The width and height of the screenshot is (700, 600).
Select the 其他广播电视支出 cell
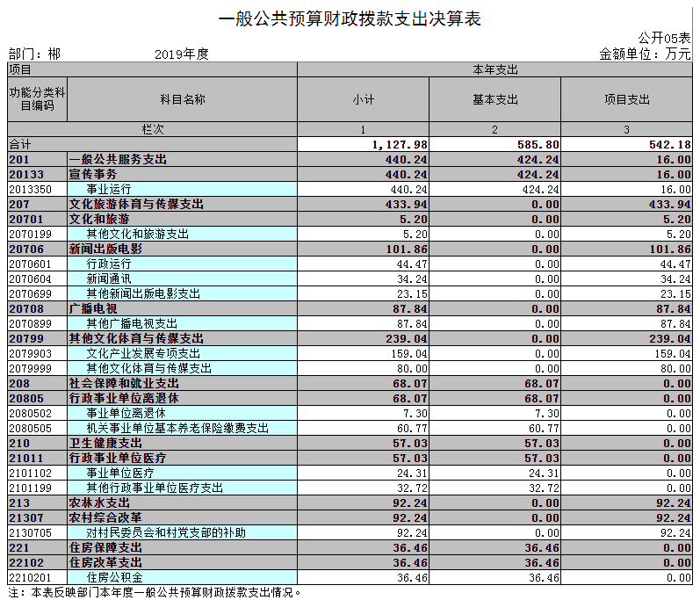(182, 323)
